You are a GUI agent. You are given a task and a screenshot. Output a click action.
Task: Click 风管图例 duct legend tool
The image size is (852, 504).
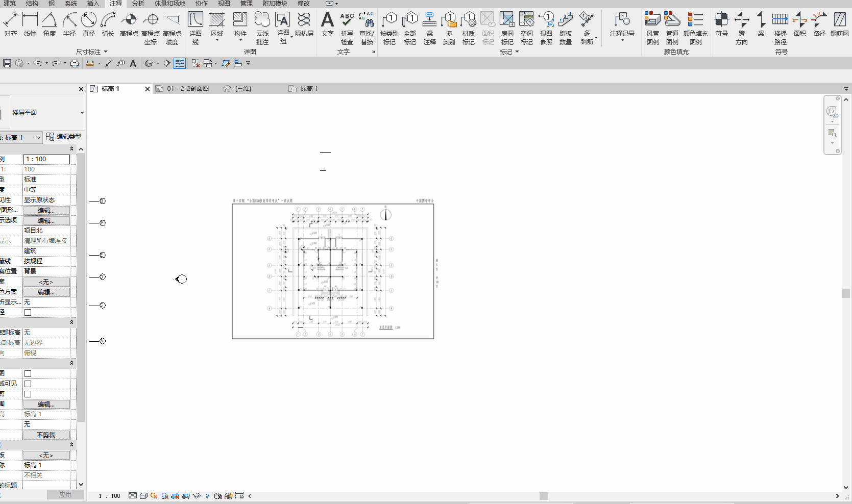pyautogui.click(x=653, y=29)
